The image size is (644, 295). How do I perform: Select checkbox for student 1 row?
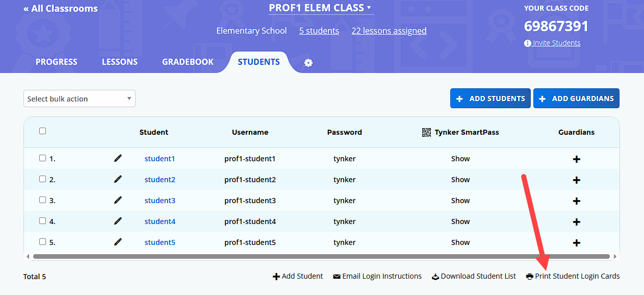(x=42, y=158)
